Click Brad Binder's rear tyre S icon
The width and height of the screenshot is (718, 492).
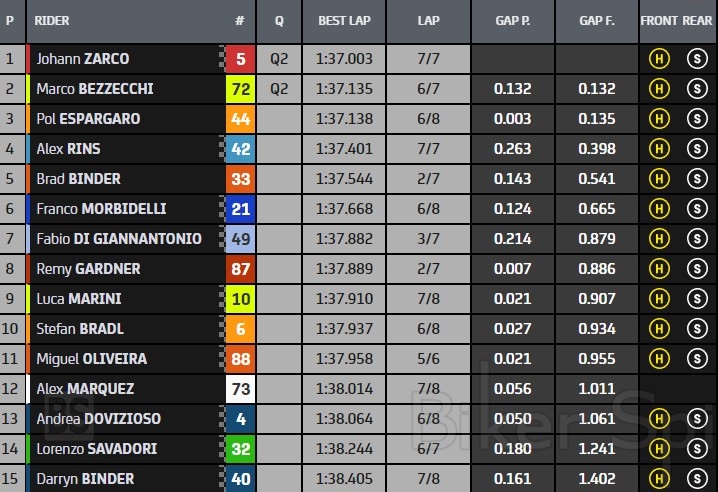tap(697, 179)
